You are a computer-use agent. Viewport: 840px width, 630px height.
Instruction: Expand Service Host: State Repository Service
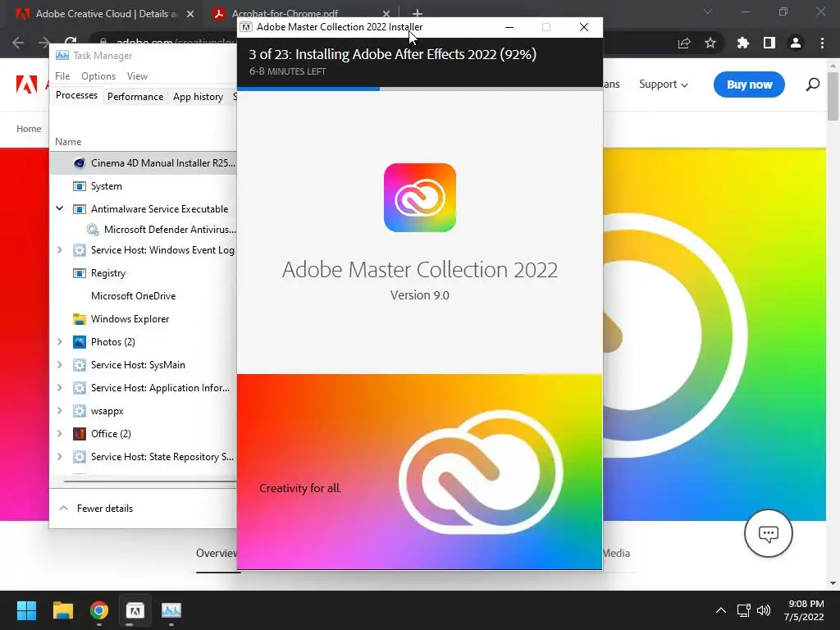pos(59,456)
